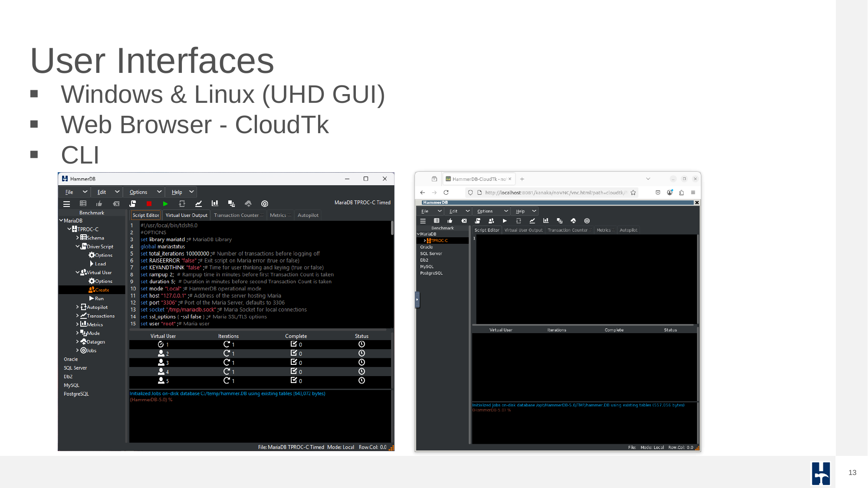Click the green run arrow in the desktop toolbar
The width and height of the screenshot is (868, 488).
click(x=165, y=203)
